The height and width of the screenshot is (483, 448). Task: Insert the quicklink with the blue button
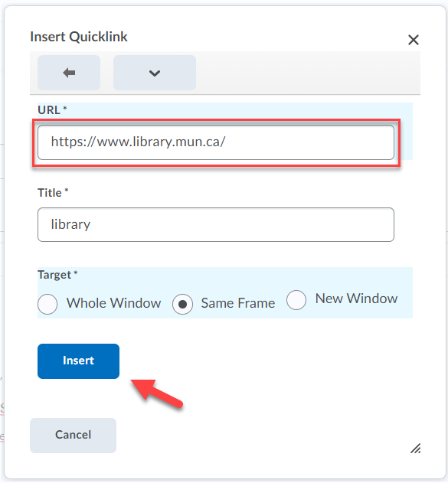[x=78, y=361]
